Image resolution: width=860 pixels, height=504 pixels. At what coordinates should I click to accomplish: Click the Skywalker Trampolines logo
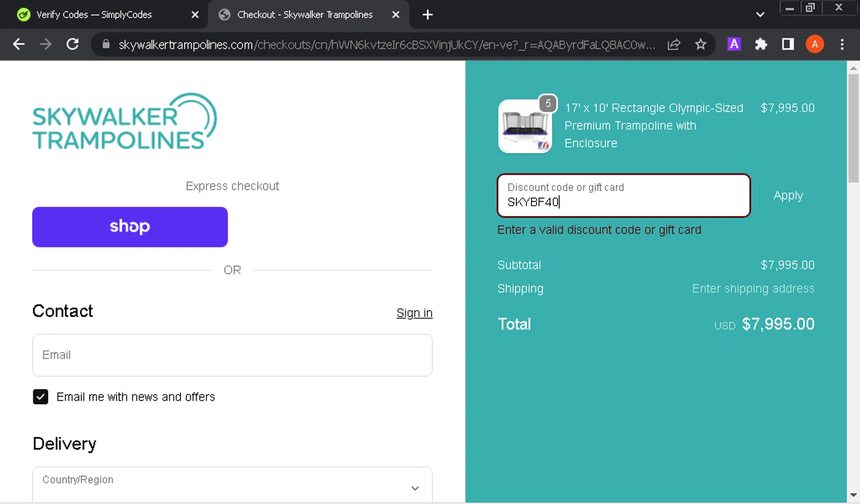124,122
